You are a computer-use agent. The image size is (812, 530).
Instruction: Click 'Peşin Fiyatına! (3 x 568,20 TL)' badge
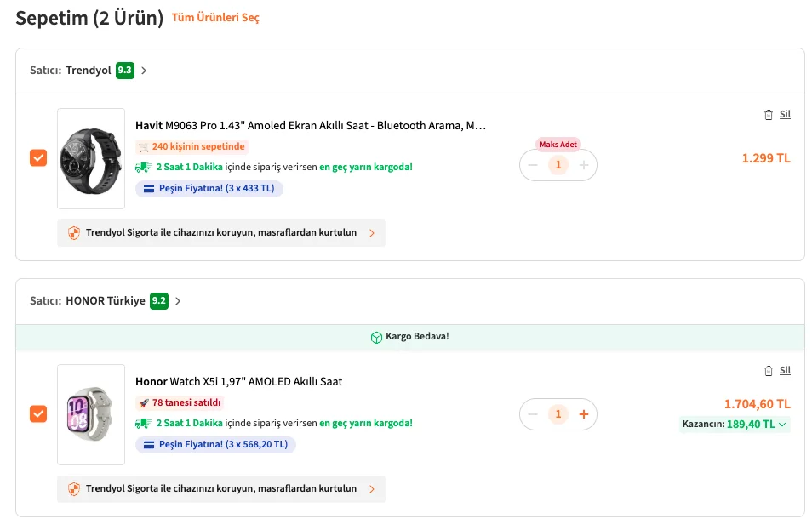[216, 445]
